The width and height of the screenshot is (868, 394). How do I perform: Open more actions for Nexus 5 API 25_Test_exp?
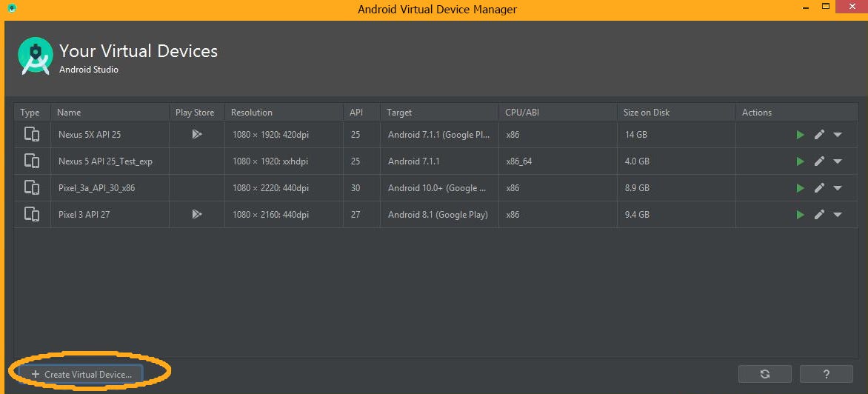tap(838, 161)
